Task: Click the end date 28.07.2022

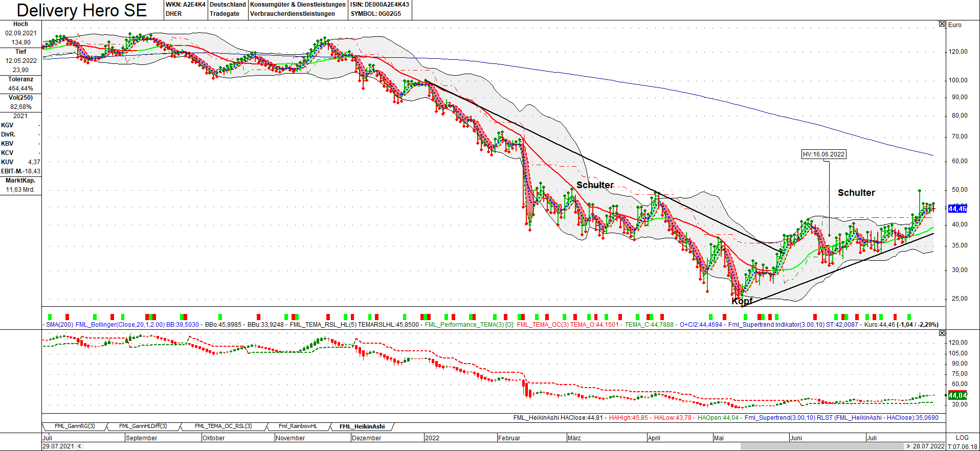Action: point(929,446)
